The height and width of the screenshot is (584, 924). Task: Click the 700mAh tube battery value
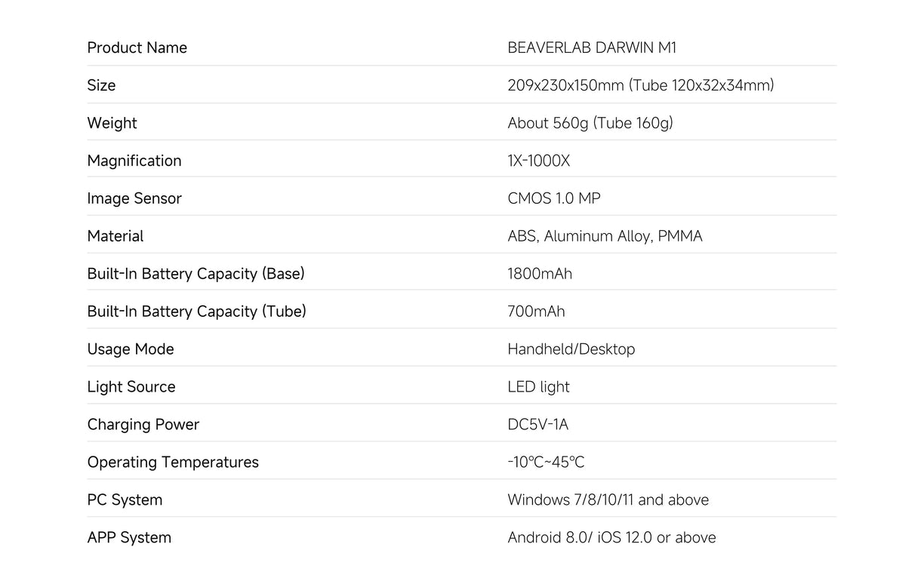tap(536, 312)
